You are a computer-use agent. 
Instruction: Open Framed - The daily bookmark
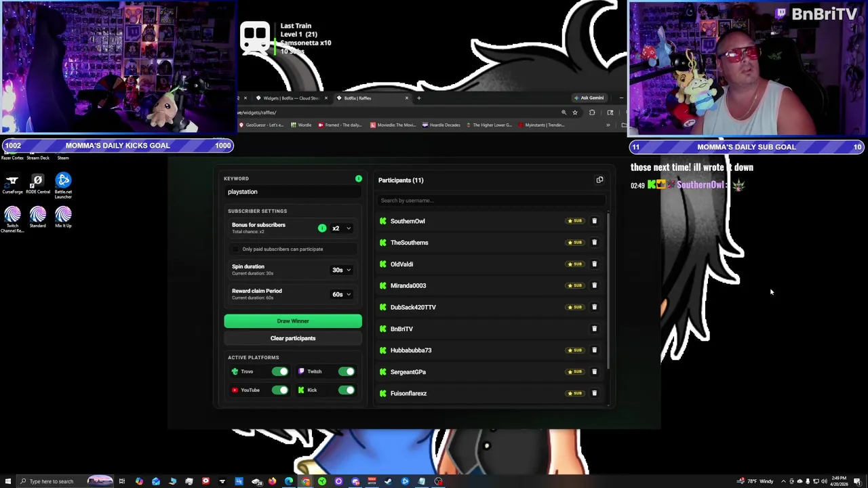pos(340,125)
